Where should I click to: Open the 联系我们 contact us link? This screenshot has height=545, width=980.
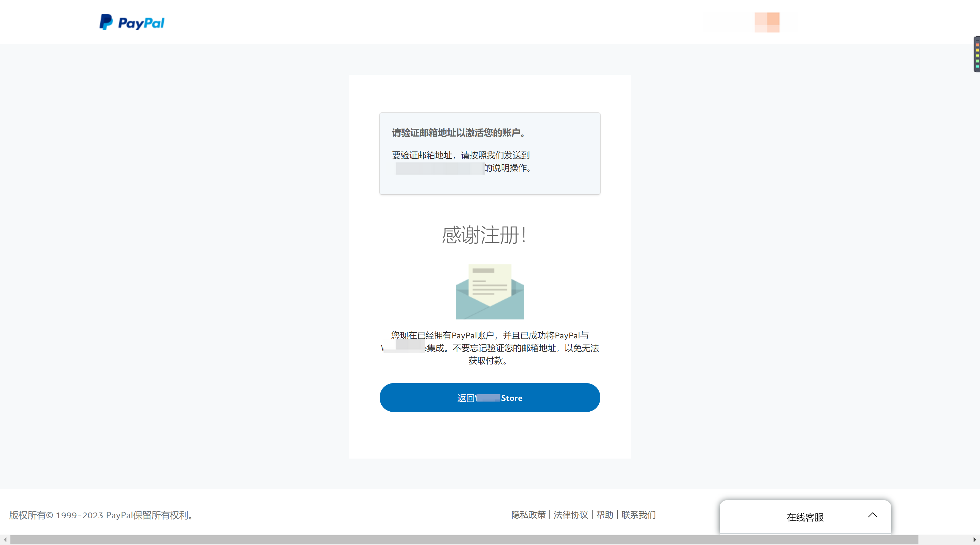point(638,515)
